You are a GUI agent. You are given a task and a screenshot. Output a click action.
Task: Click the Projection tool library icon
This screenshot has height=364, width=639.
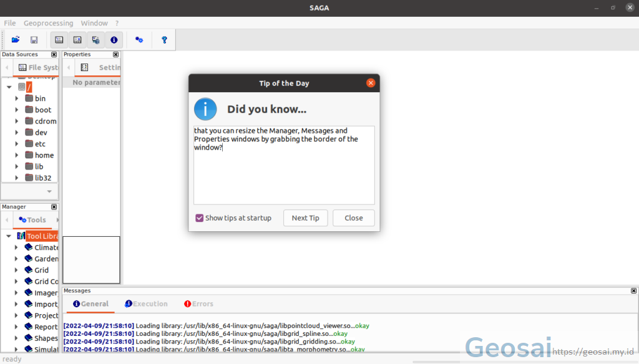pos(29,315)
